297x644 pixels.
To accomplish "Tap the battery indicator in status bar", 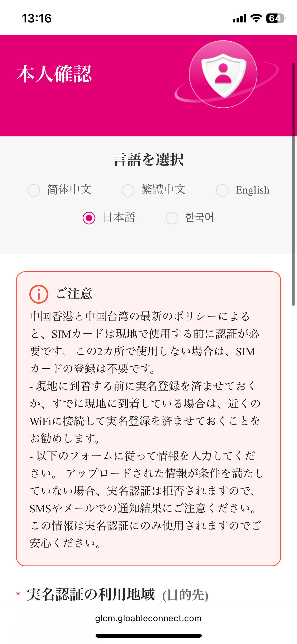I will 276,18.
